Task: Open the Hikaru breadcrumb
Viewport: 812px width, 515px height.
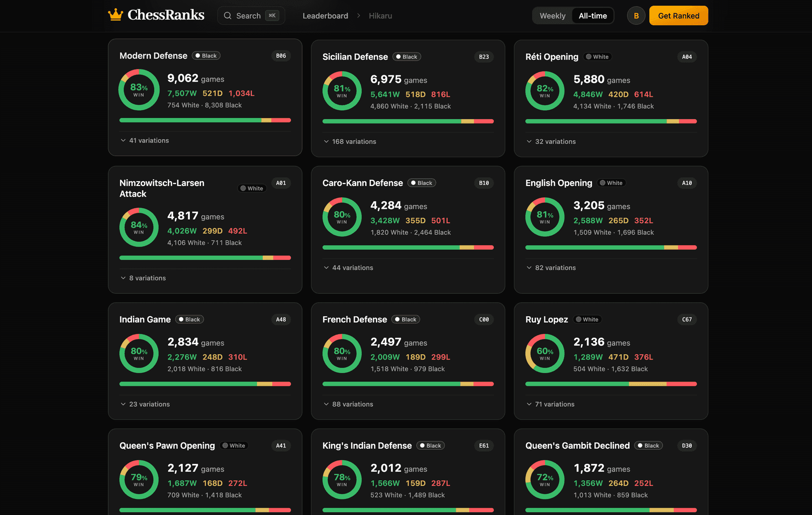Action: click(x=380, y=16)
